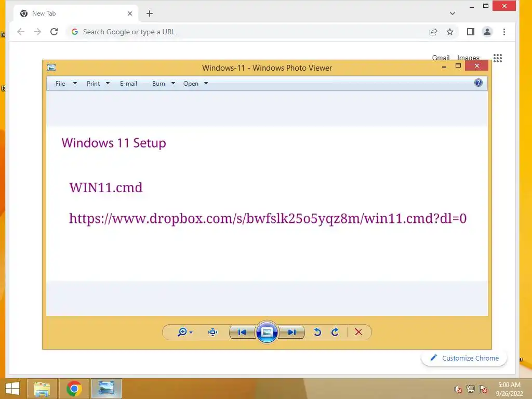Bookmark this tab with star

coord(450,32)
